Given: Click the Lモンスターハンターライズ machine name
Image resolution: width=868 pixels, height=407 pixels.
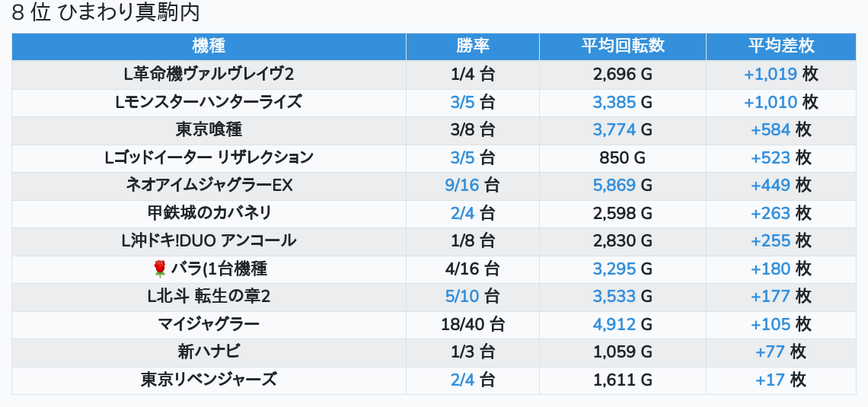Looking at the screenshot, I should 209,102.
